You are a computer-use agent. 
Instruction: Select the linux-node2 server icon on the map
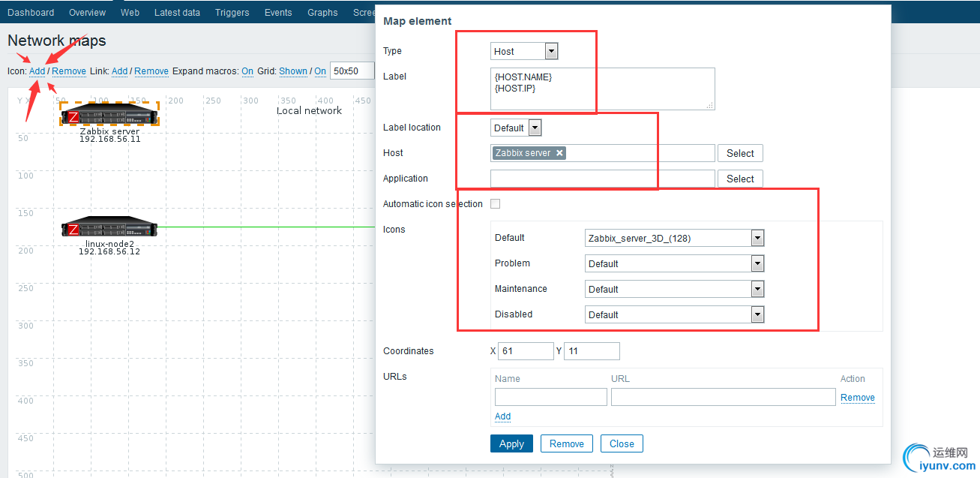(109, 227)
